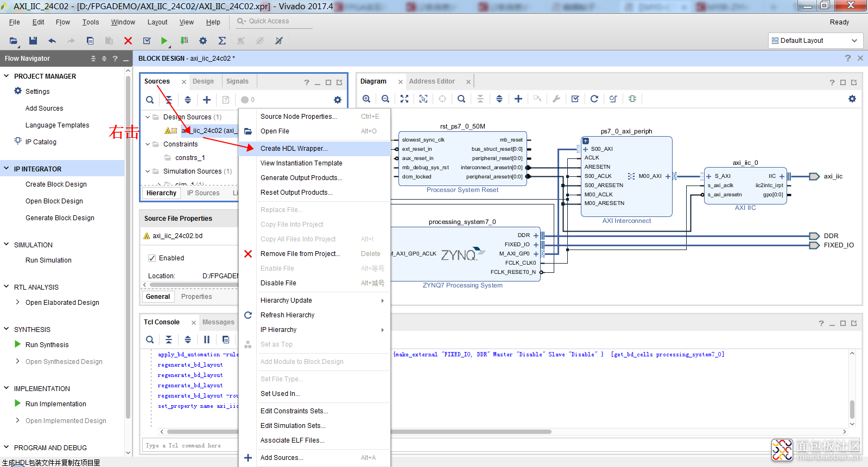Click Add Sources plus icon in Sources panel
The width and height of the screenshot is (868, 467).
207,100
